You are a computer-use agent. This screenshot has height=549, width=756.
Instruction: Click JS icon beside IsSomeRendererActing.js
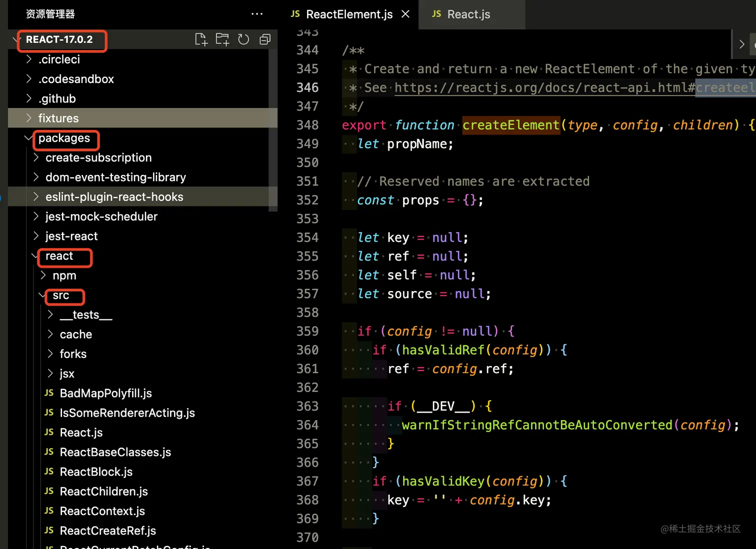tap(49, 412)
